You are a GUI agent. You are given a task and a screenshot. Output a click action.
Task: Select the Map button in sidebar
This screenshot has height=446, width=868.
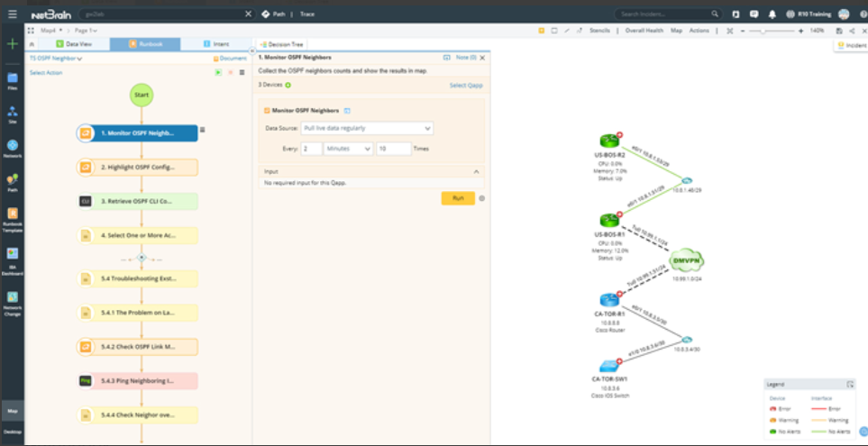pos(13,411)
